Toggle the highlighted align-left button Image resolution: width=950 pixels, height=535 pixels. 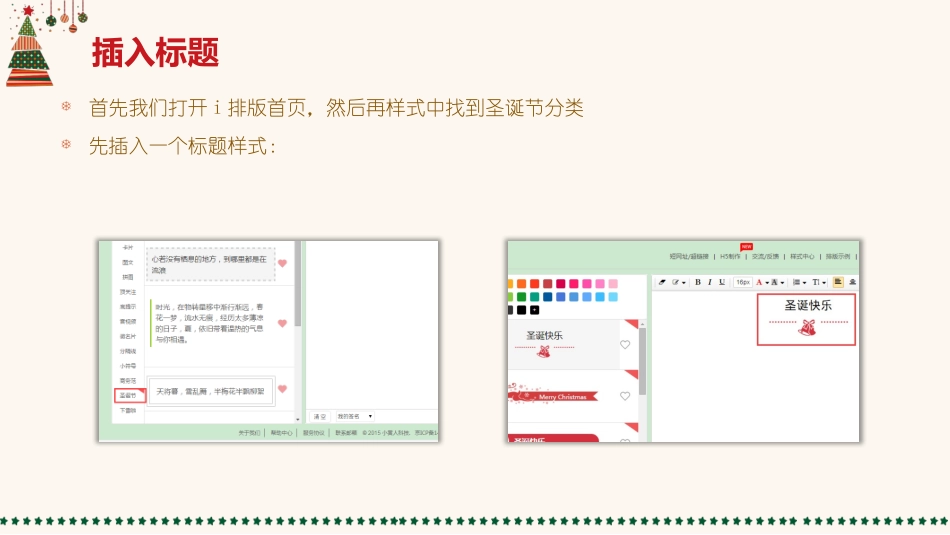point(838,282)
